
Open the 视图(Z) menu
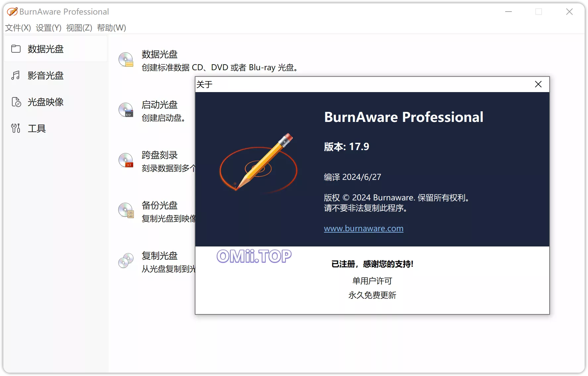(x=79, y=28)
